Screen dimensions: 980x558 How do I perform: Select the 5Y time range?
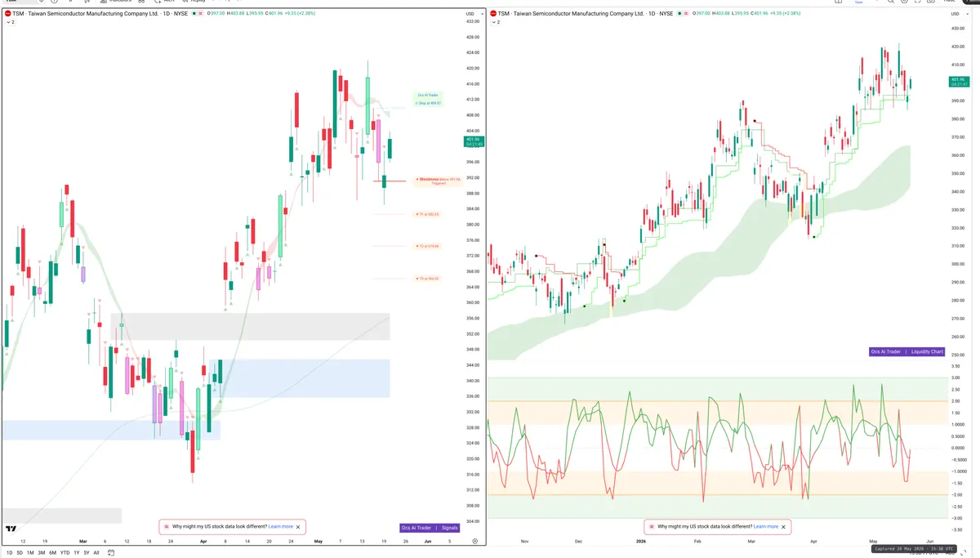[x=87, y=553]
